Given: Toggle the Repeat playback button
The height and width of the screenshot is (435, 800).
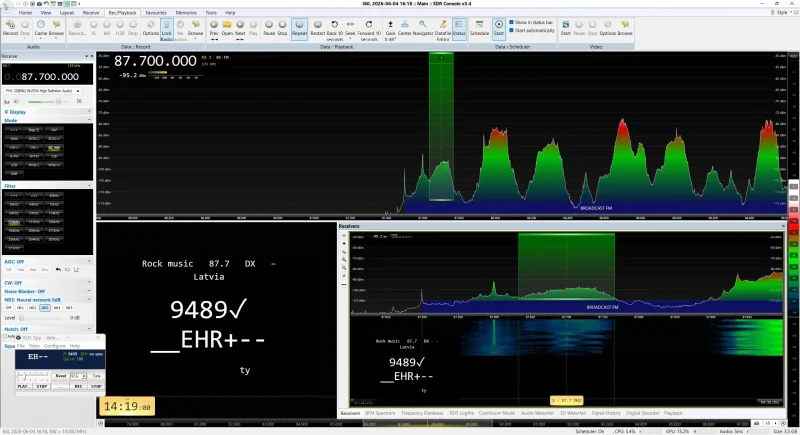Looking at the screenshot, I should pos(299,29).
